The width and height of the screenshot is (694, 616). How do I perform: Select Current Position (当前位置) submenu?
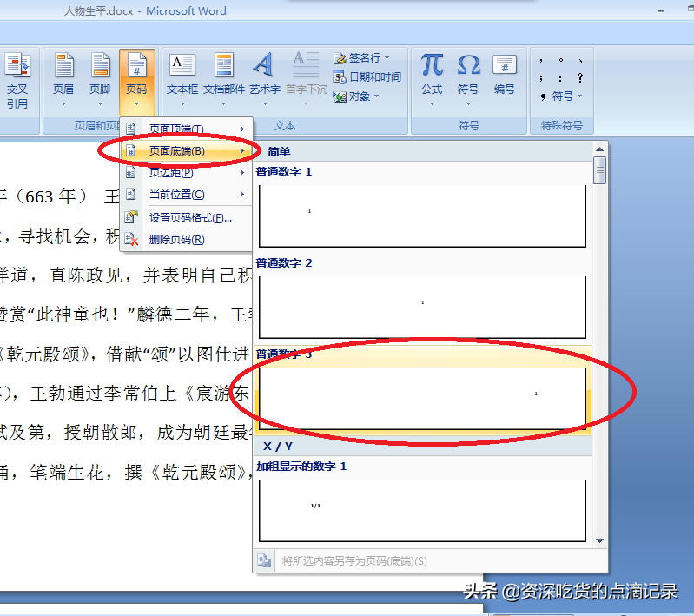[x=187, y=194]
